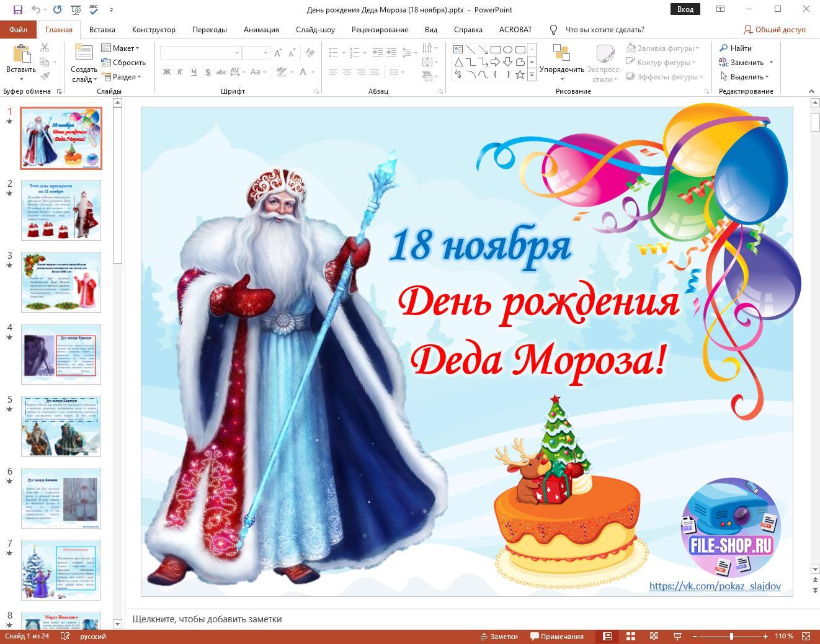
Task: Click the Share (Общий доступ) button
Action: pos(775,29)
